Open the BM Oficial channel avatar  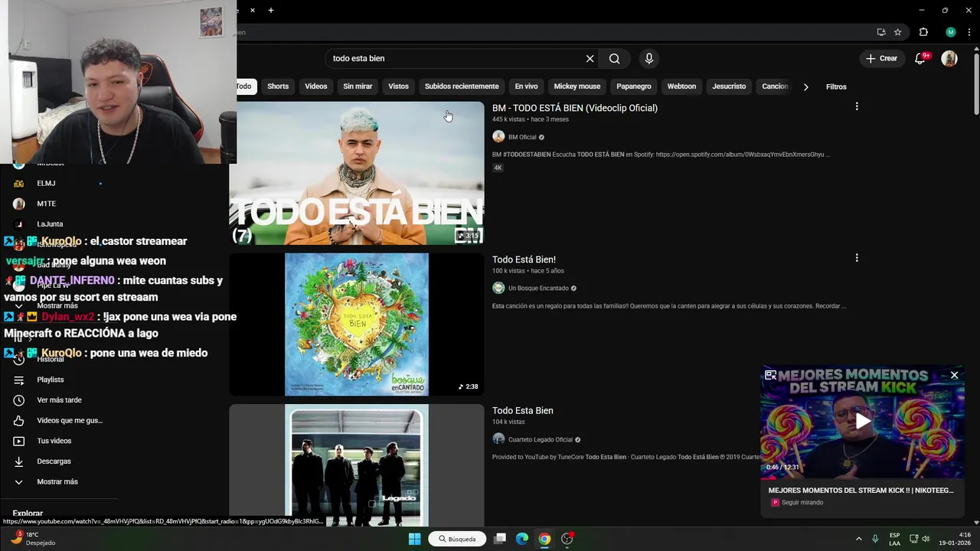point(498,137)
